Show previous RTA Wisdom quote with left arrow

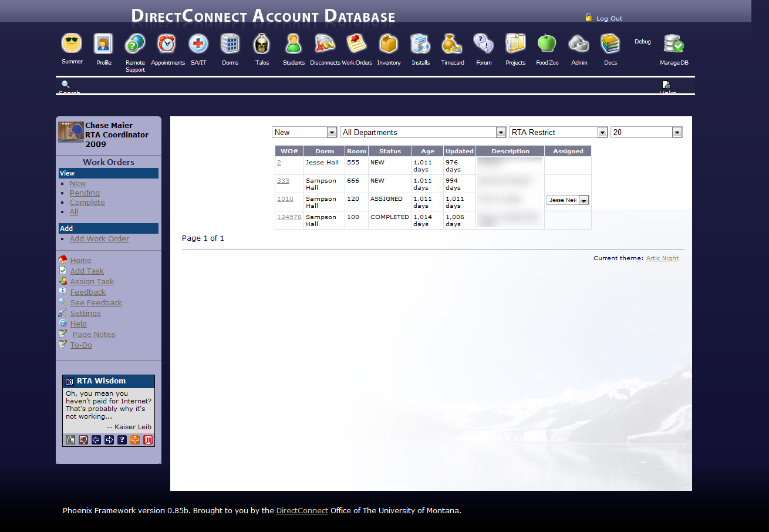[x=96, y=440]
